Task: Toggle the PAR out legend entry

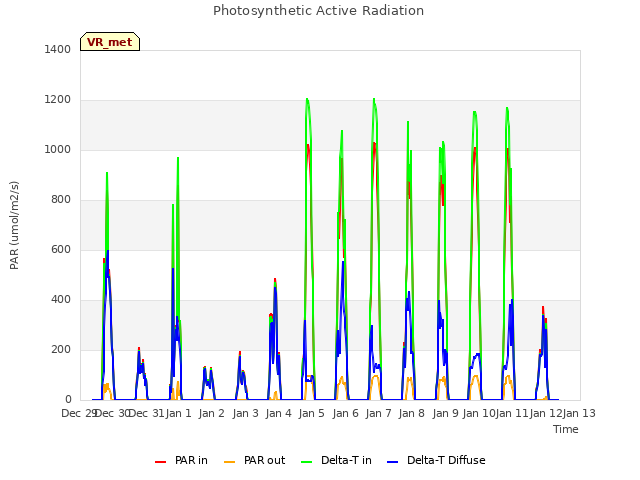Action: click(x=254, y=460)
